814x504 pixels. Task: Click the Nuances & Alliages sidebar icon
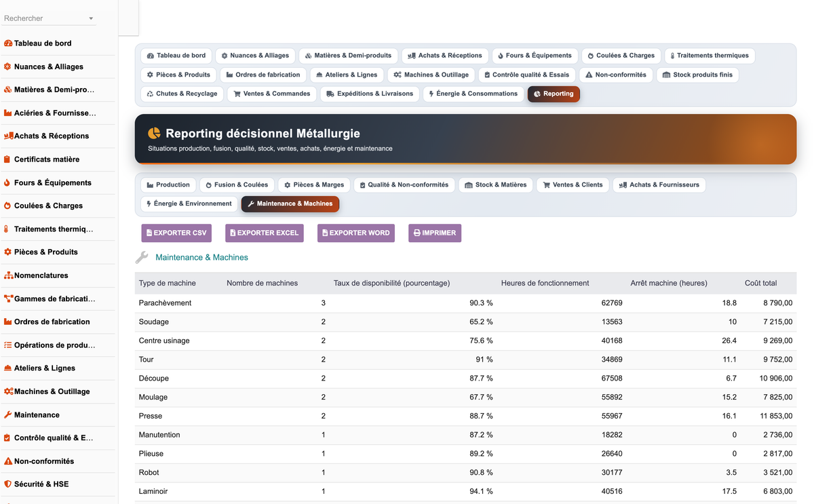[8, 66]
